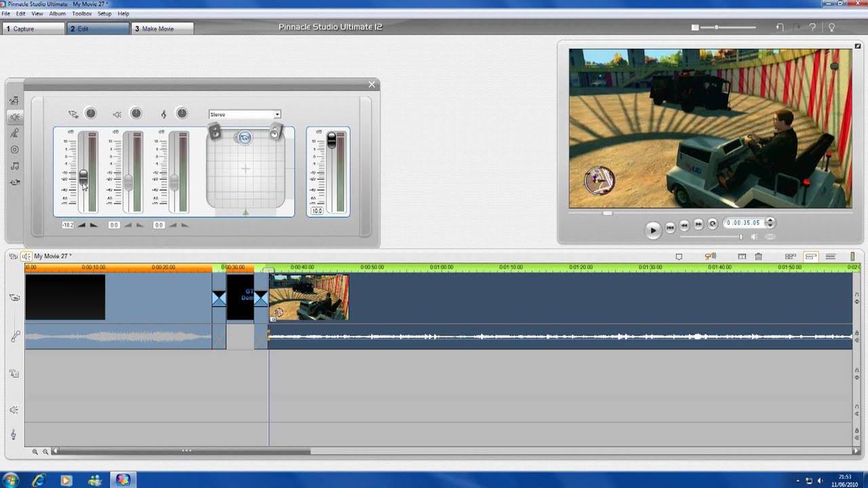Toggle loop playback in the player

pyautogui.click(x=713, y=224)
